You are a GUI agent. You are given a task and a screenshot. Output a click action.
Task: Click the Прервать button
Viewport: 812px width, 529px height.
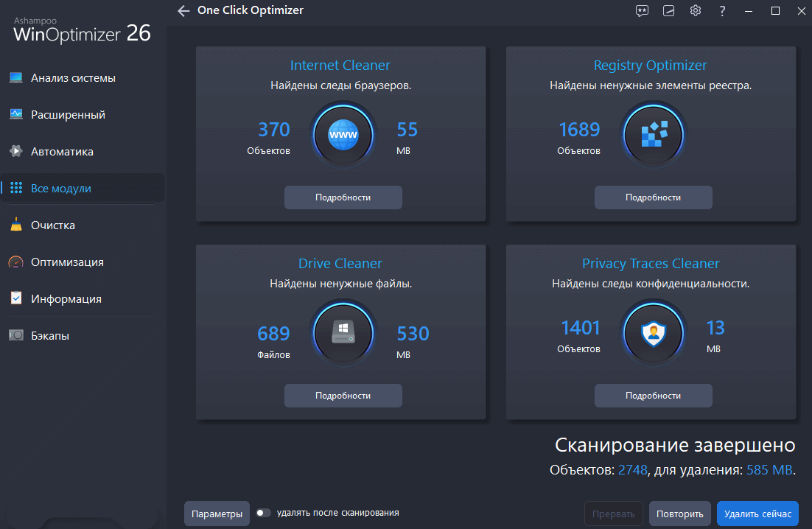point(613,514)
